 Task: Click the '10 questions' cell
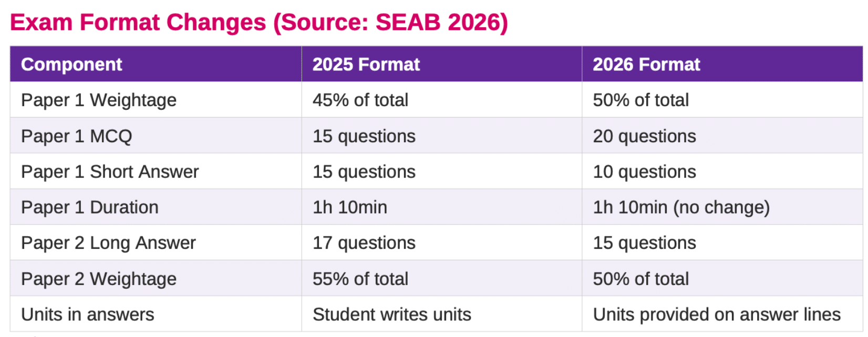pyautogui.click(x=644, y=172)
